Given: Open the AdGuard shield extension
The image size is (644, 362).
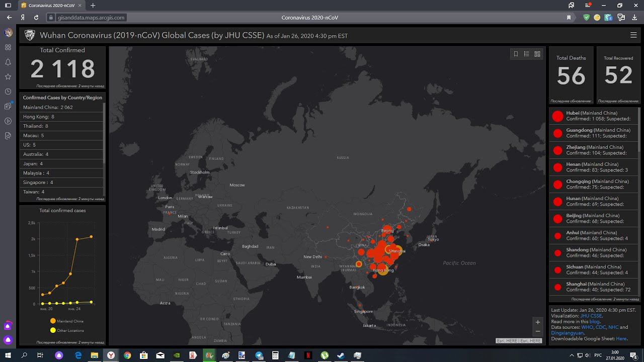Looking at the screenshot, I should pos(586,18).
